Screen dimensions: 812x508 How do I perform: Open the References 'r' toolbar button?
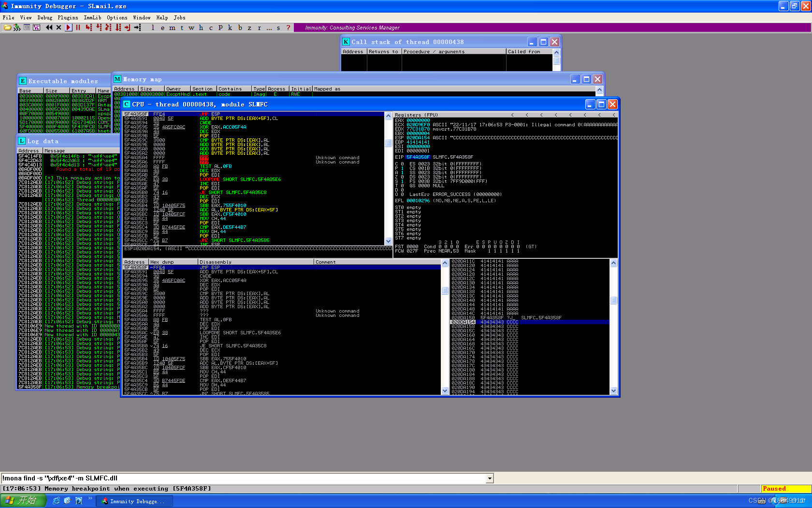point(259,28)
